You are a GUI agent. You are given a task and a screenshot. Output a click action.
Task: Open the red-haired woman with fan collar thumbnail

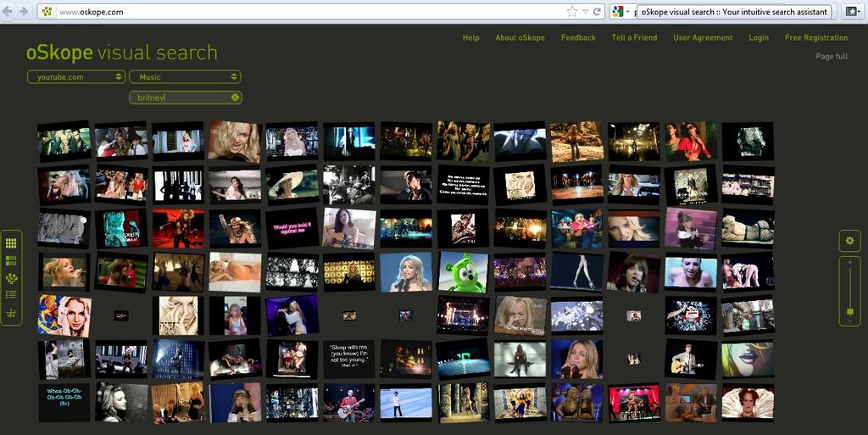point(748,402)
